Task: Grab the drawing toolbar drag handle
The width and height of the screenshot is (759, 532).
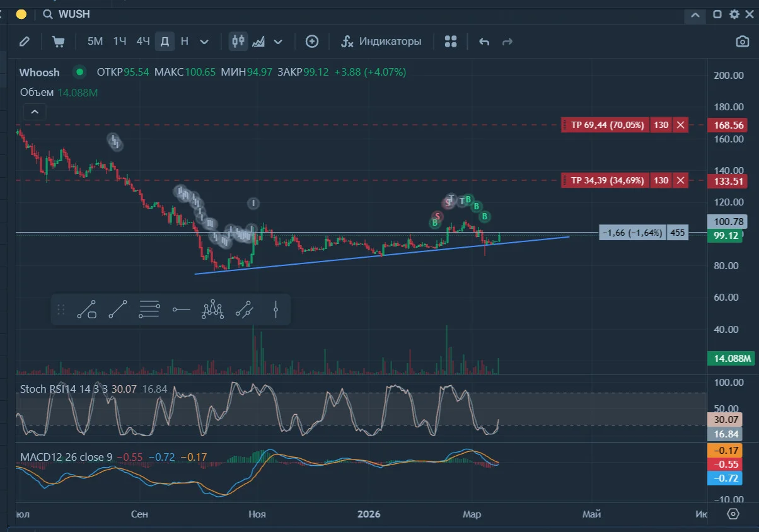Action: point(61,309)
